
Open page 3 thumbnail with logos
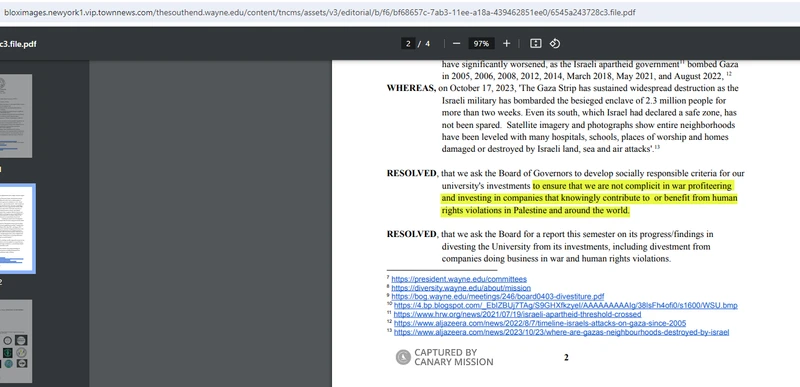16,341
